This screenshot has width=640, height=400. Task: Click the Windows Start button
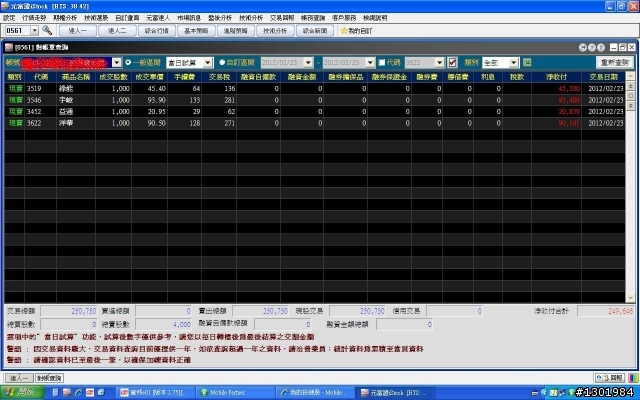pos(22,393)
